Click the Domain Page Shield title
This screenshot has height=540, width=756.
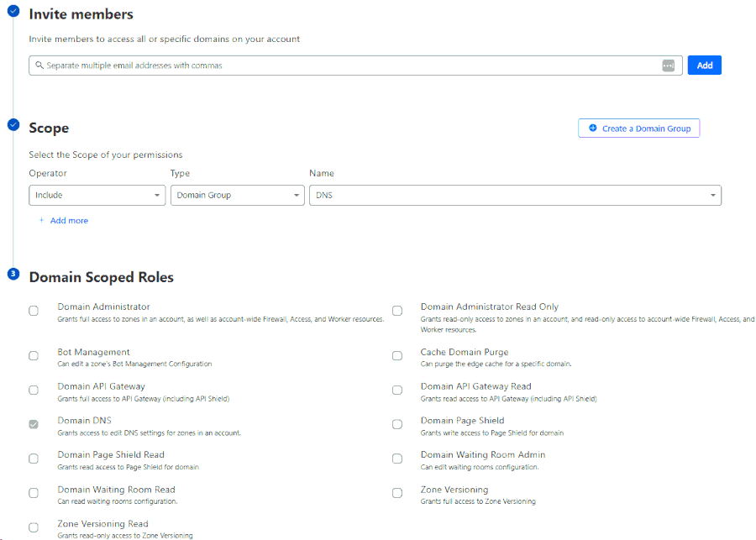click(462, 421)
